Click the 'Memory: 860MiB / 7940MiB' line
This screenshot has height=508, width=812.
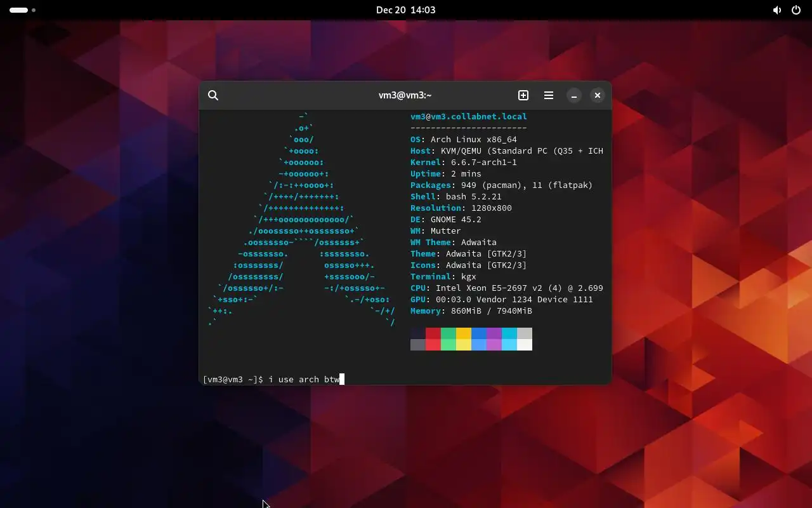pos(471,311)
